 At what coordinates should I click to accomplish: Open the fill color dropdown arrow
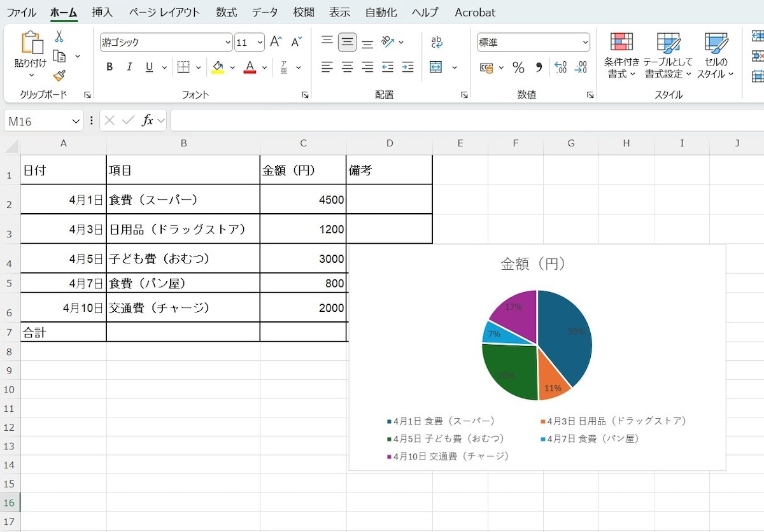[231, 67]
